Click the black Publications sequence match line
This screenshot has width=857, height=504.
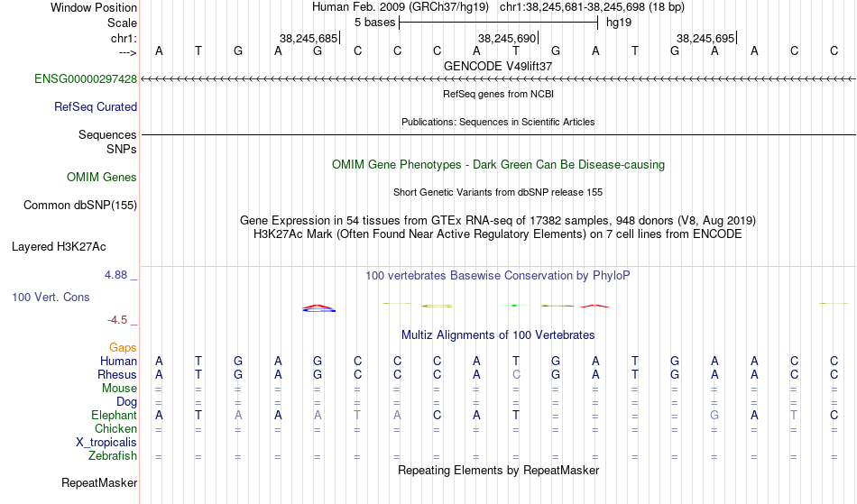pos(498,134)
